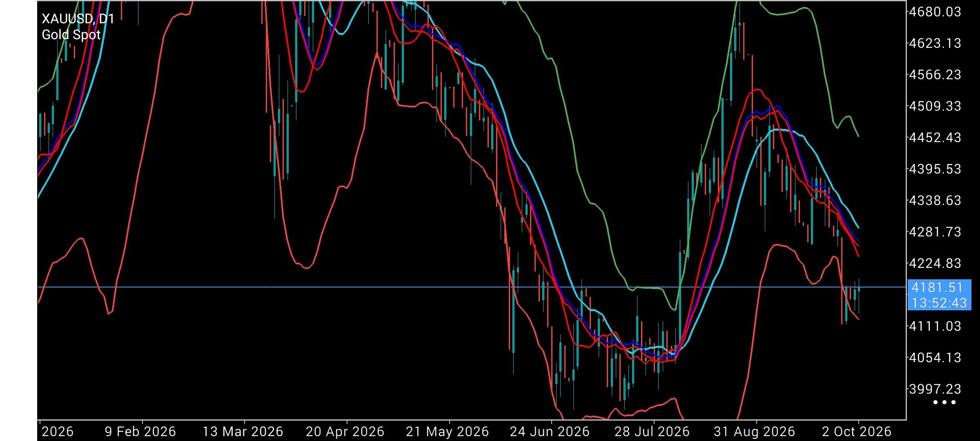This screenshot has height=441, width=980.
Task: Tap the 3997.23 price scale label
Action: pyautogui.click(x=935, y=389)
